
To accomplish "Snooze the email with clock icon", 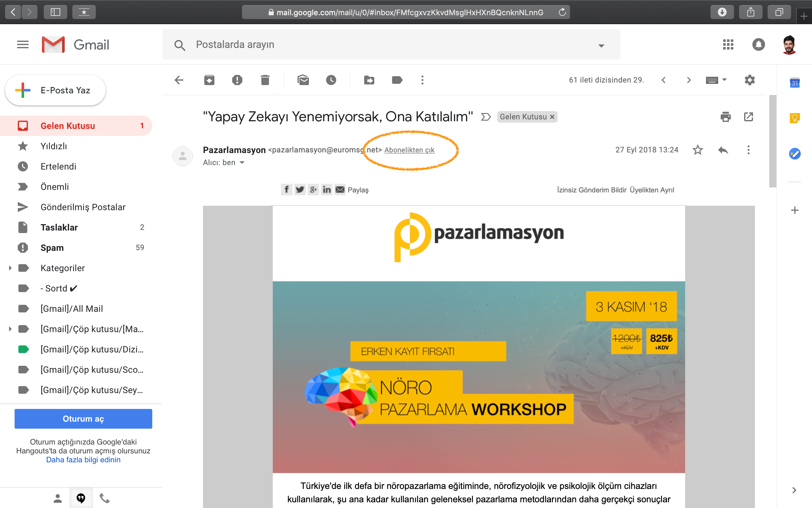I will click(331, 80).
